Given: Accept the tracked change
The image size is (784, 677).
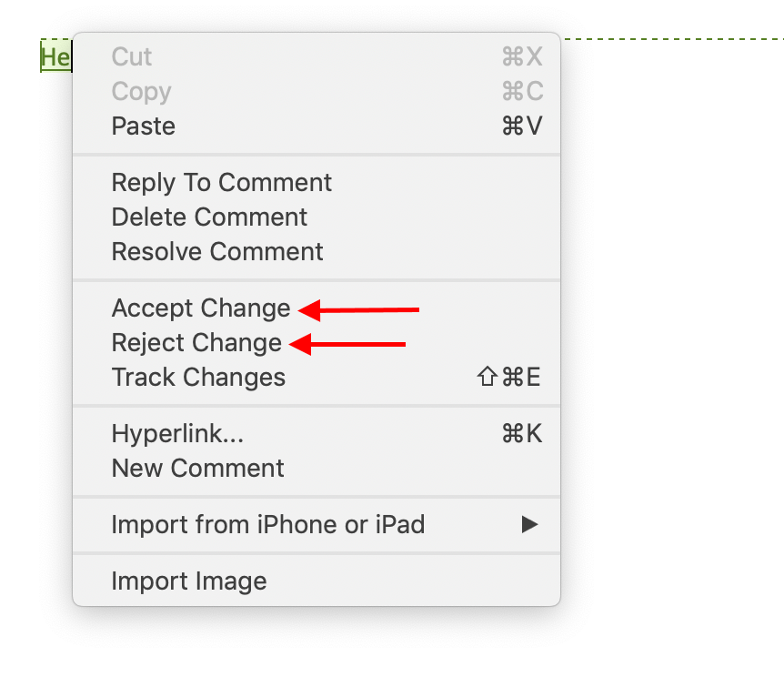Looking at the screenshot, I should [201, 308].
